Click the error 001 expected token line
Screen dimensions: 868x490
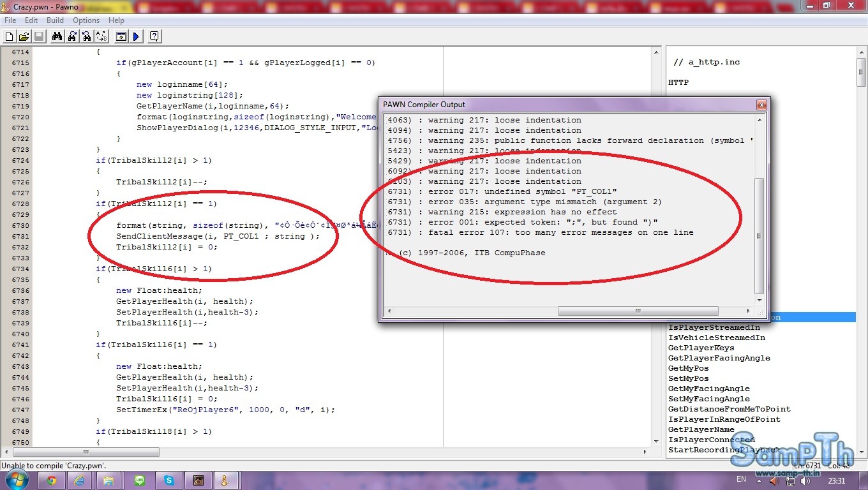[x=522, y=222]
